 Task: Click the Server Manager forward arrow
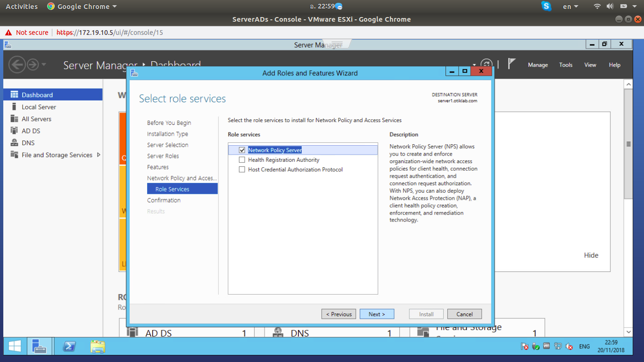pyautogui.click(x=33, y=65)
